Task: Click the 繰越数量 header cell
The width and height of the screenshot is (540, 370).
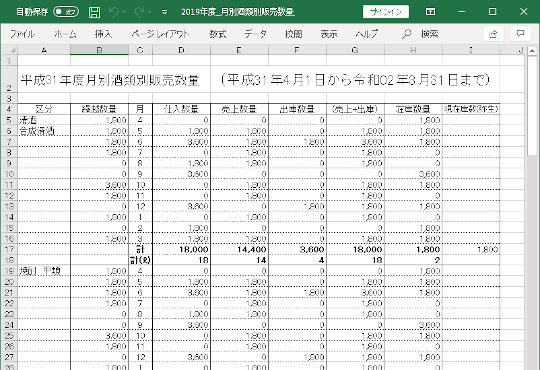Action: point(100,109)
